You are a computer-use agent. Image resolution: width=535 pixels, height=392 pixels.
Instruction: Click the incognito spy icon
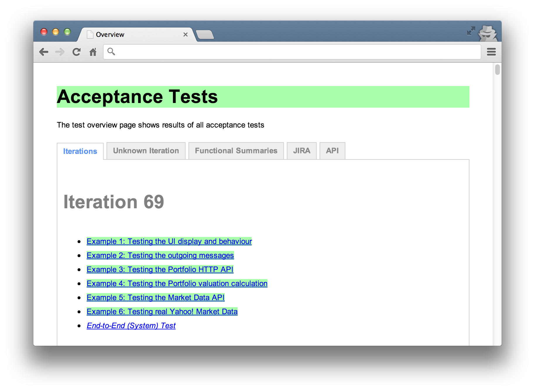click(488, 34)
